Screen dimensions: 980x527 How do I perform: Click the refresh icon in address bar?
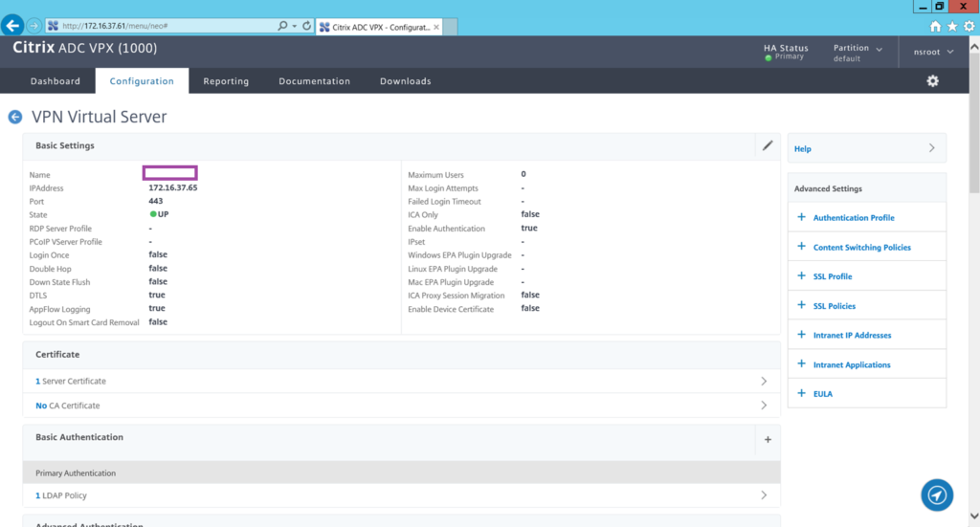pos(306,26)
